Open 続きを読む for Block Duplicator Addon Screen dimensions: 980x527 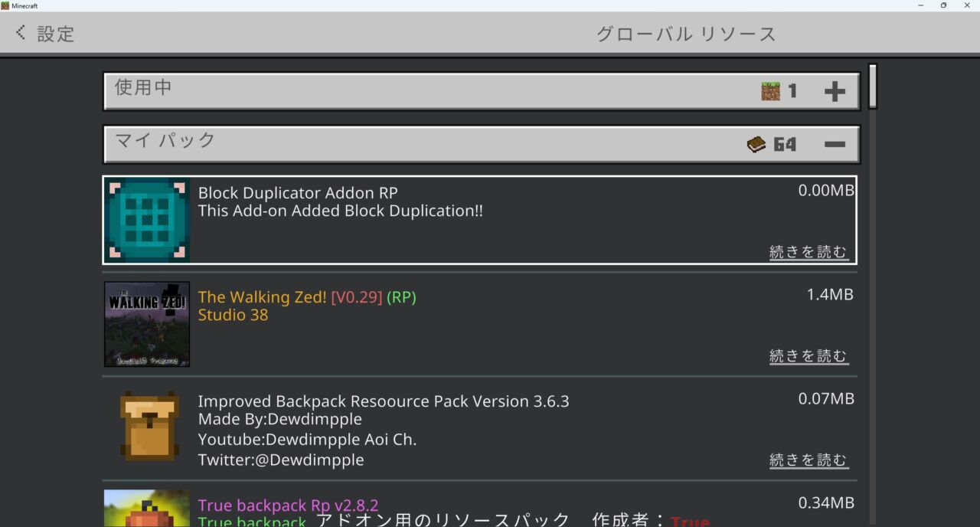pos(808,252)
